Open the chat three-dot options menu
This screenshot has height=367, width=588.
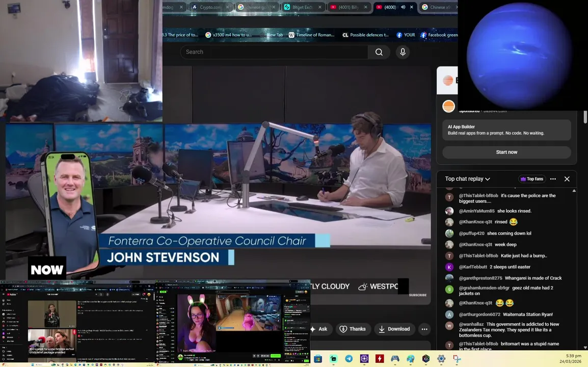[553, 179]
